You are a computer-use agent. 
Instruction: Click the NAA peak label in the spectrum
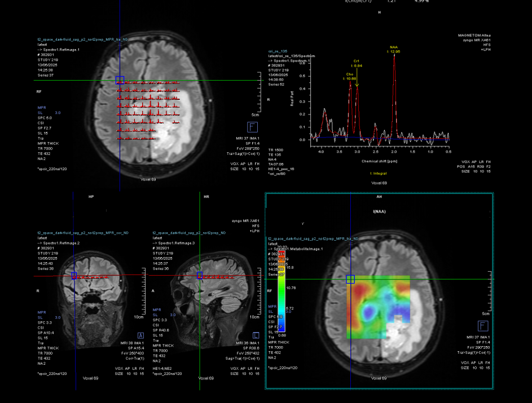click(x=394, y=49)
